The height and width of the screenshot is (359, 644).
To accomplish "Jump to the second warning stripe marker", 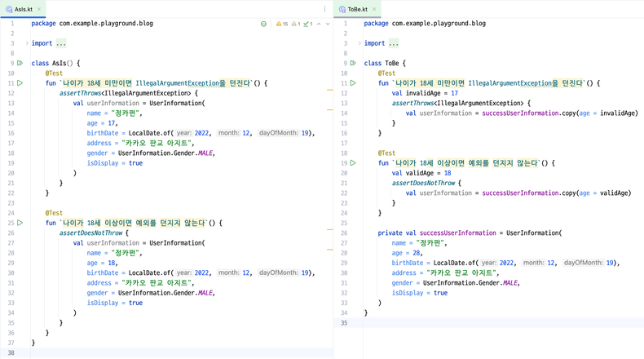I will click(x=330, y=110).
